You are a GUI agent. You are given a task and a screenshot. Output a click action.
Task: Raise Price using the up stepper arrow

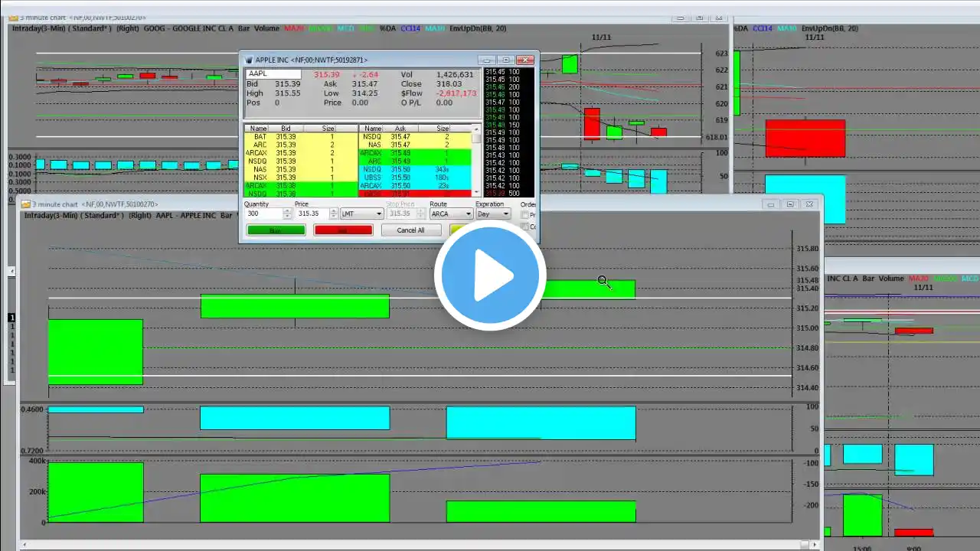tap(334, 211)
